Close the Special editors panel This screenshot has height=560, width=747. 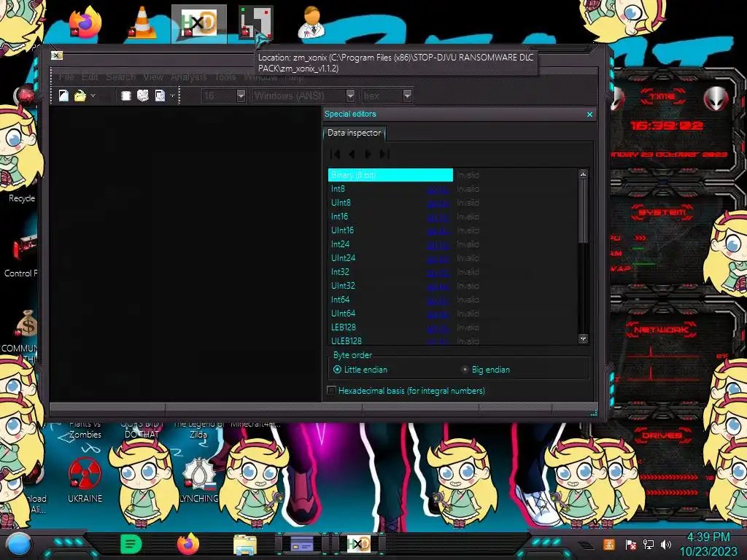pos(589,114)
